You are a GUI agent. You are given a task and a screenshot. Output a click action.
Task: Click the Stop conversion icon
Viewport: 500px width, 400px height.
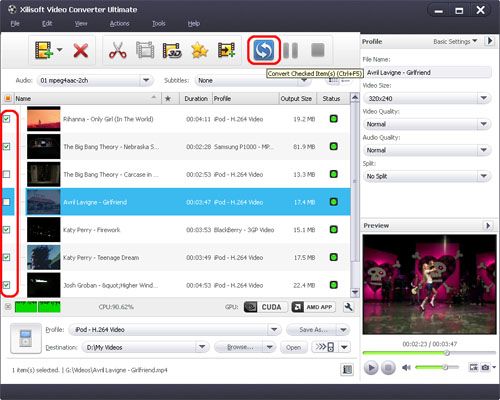pos(317,50)
